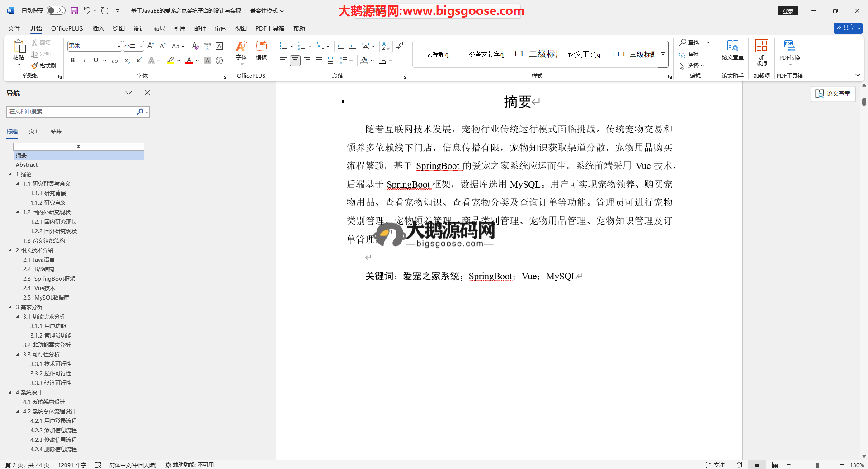Open the font name dropdown showing 黑体

(119, 46)
